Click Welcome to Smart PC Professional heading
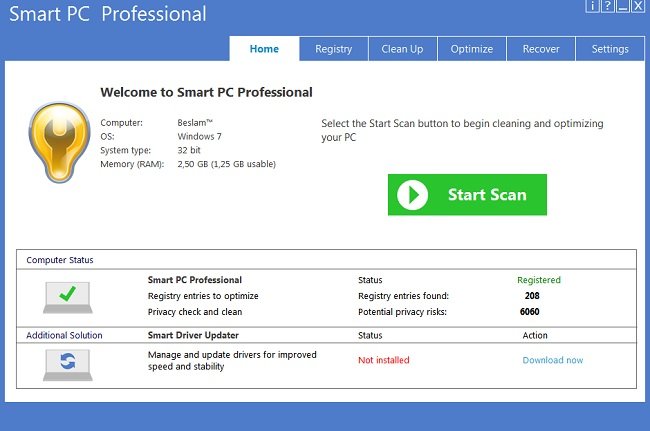The width and height of the screenshot is (650, 431). 206,92
